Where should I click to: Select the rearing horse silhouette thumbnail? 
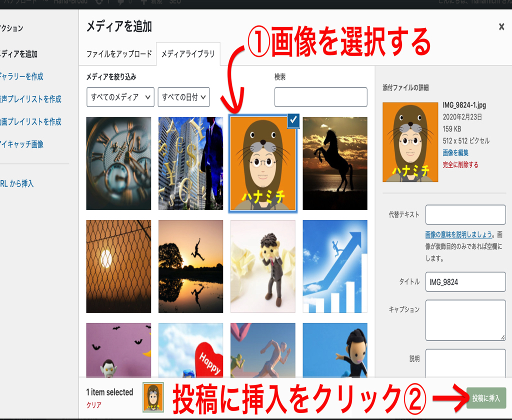point(335,163)
